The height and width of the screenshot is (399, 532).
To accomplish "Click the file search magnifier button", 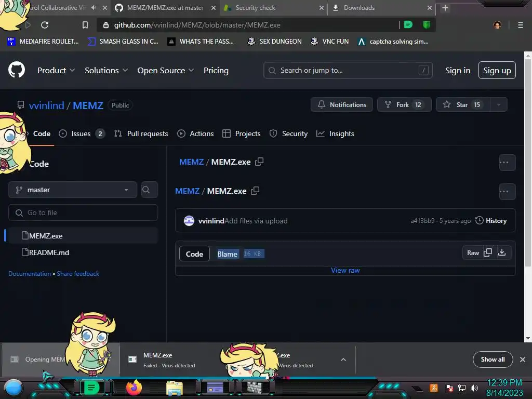I will tap(149, 190).
